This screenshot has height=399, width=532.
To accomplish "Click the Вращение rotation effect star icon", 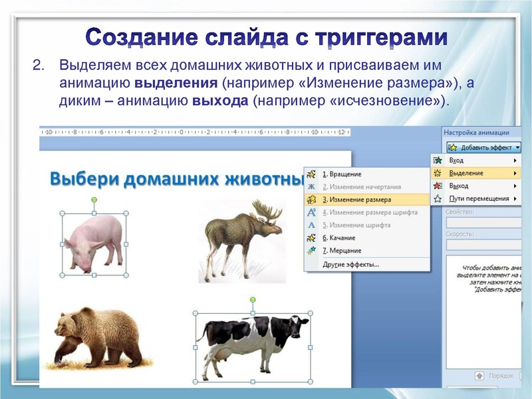I will click(311, 174).
